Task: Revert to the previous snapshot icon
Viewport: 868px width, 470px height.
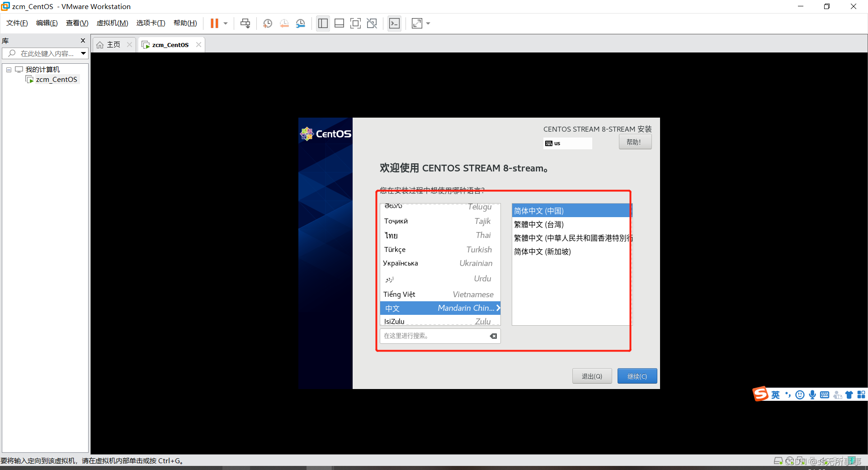Action: coord(284,24)
